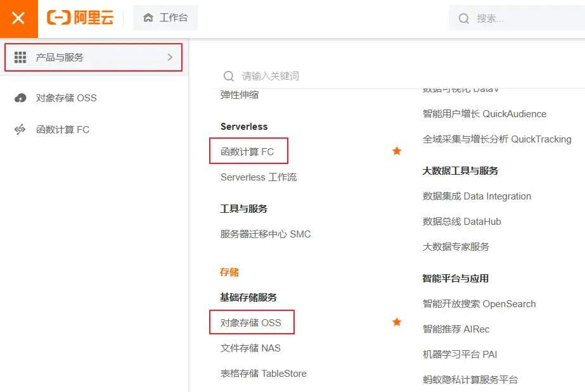
Task: Open the 弹性伸缩 product link
Action: click(240, 94)
